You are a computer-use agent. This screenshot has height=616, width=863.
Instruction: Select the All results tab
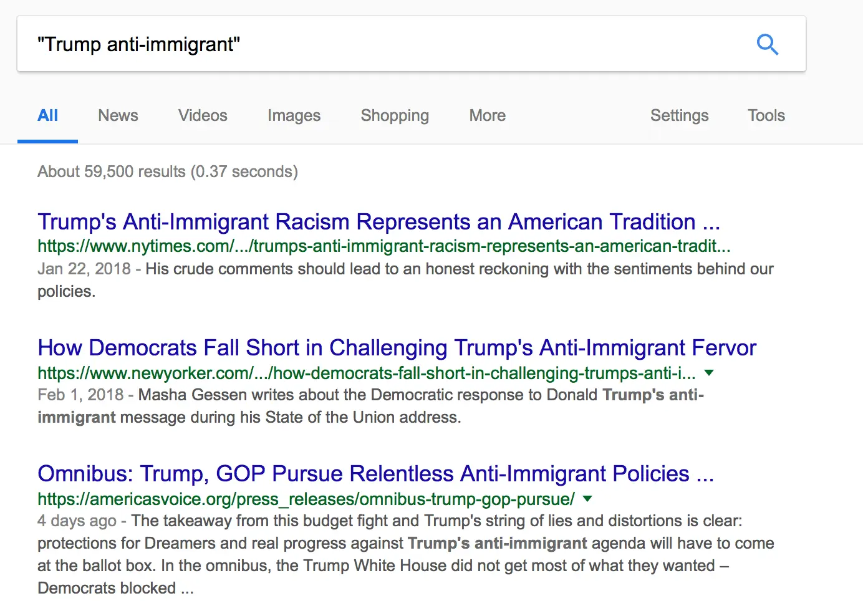(47, 116)
